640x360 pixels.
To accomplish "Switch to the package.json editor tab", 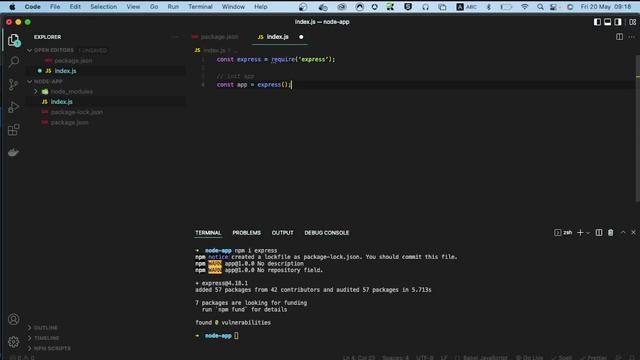I will click(219, 37).
